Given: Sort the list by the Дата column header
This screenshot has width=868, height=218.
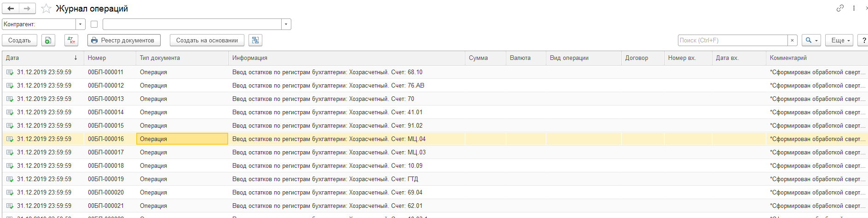Looking at the screenshot, I should [x=41, y=58].
